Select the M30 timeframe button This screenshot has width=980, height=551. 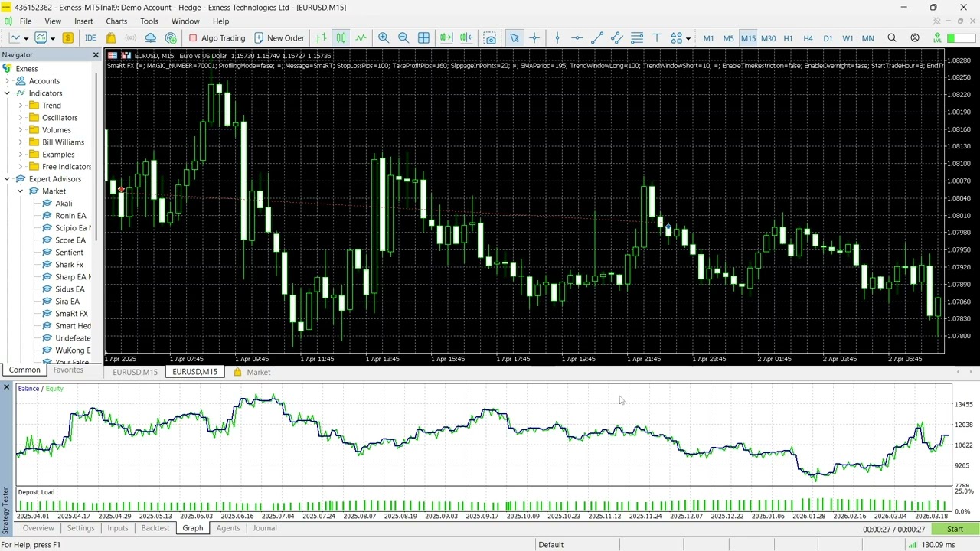pos(768,38)
